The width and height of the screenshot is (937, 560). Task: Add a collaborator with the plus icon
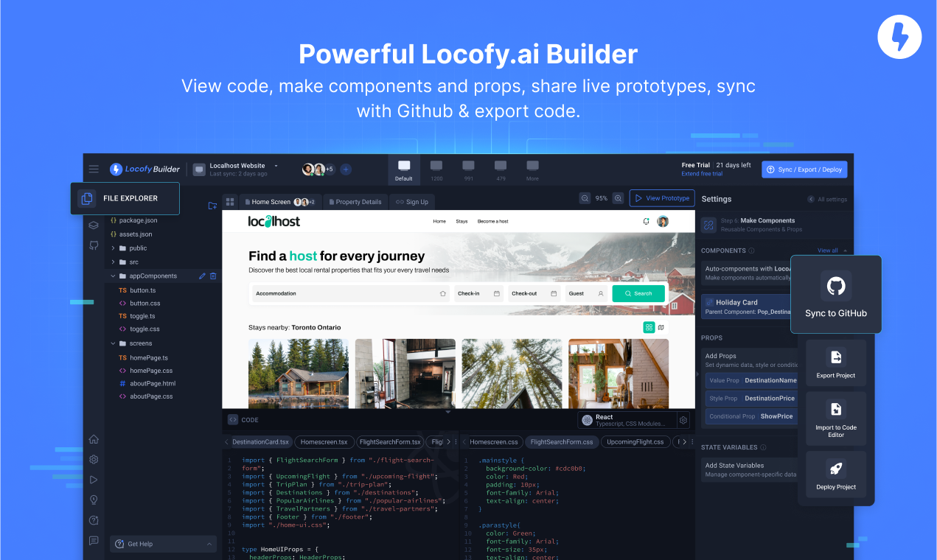click(x=346, y=169)
